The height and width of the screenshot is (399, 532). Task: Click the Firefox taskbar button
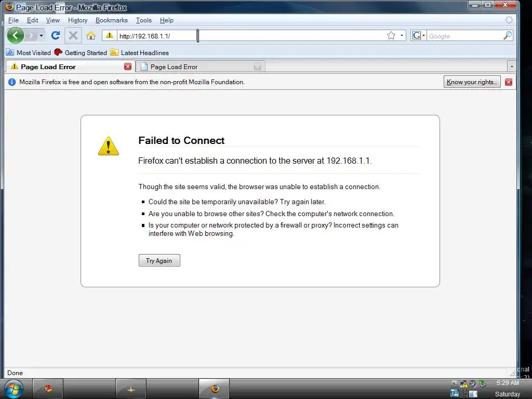pyautogui.click(x=214, y=389)
